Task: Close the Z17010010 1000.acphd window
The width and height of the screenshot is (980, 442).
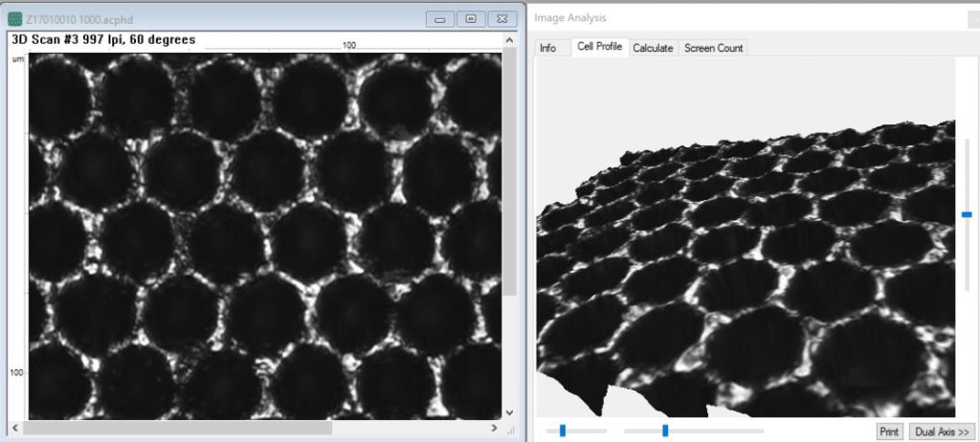Action: [502, 19]
